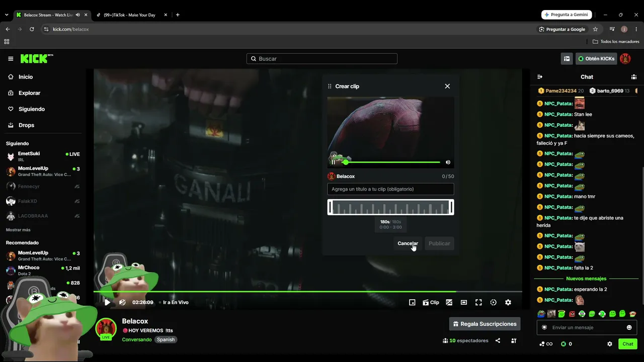The image size is (644, 362).
Task: Close the Crear clip dialog
Action: click(x=447, y=86)
